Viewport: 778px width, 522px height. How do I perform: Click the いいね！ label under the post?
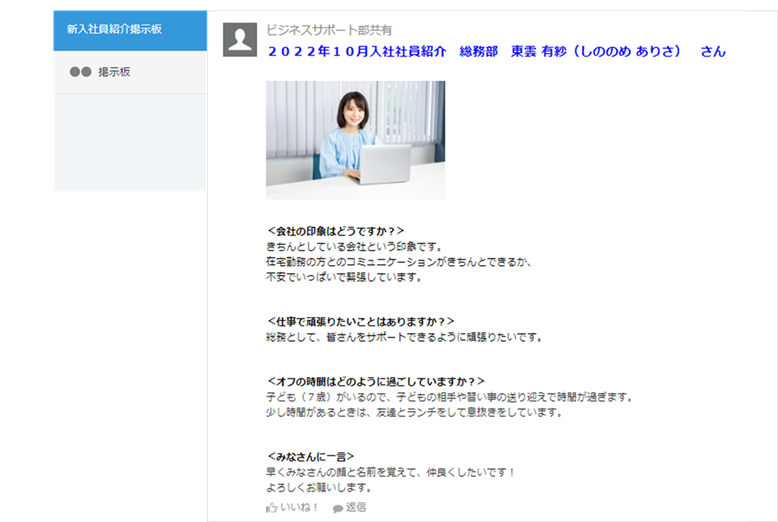pyautogui.click(x=299, y=507)
